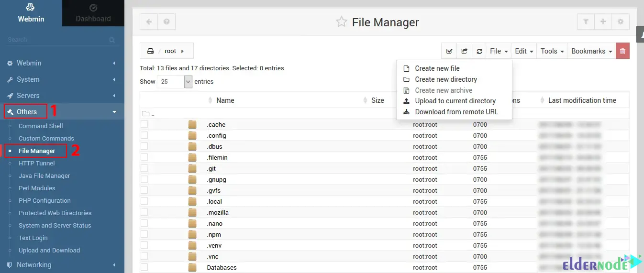
Task: Expand the root breadcrumb arrow
Action: point(183,51)
